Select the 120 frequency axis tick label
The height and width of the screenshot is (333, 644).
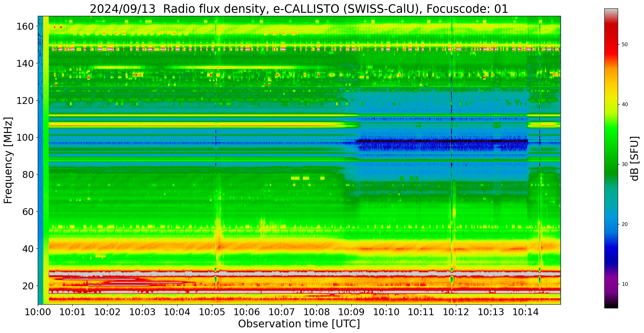25,100
